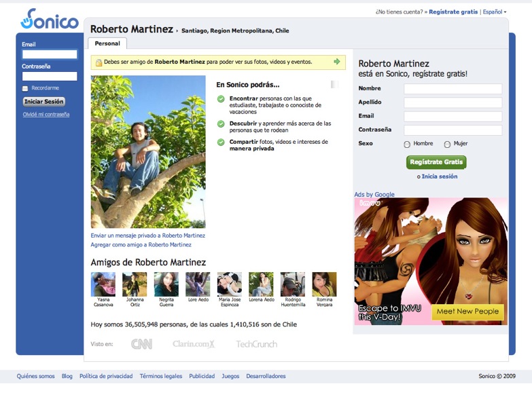This screenshot has width=532, height=395.
Task: Click Inicia sesión link below register
Action: coord(440,176)
